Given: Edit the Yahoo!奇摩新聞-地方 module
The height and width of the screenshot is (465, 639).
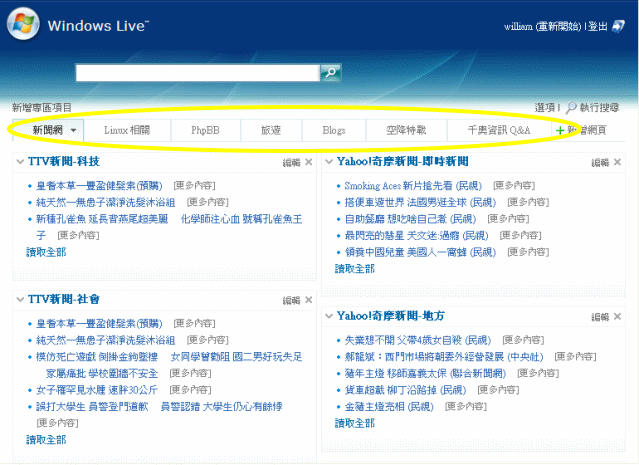Looking at the screenshot, I should click(600, 317).
